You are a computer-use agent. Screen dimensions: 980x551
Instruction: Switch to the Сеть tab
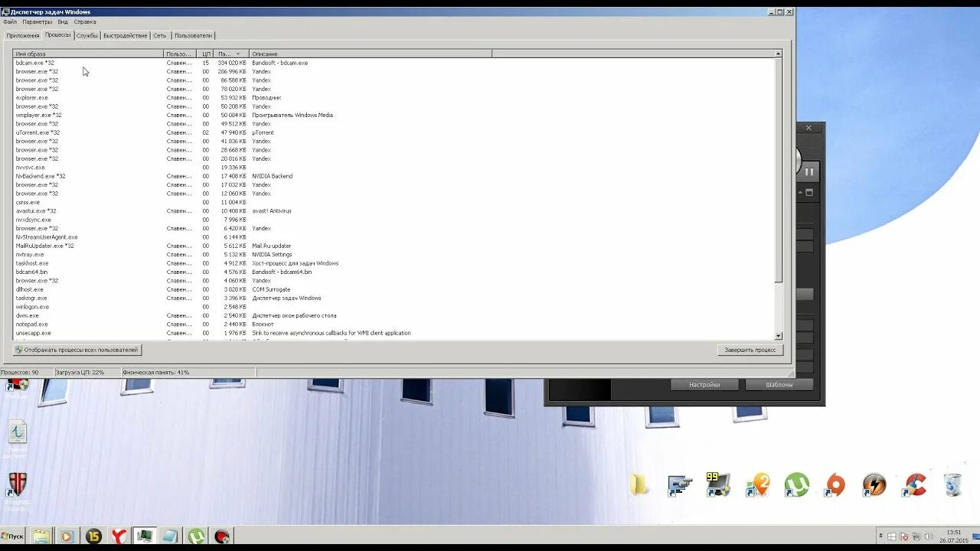(x=159, y=36)
